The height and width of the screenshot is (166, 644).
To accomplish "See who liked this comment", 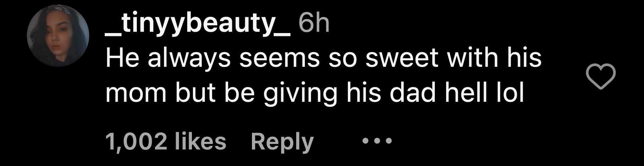I will tap(166, 142).
